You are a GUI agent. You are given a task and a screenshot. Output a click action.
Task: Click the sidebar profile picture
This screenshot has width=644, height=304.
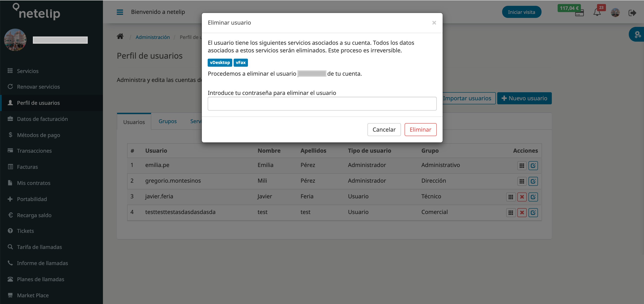(x=15, y=40)
